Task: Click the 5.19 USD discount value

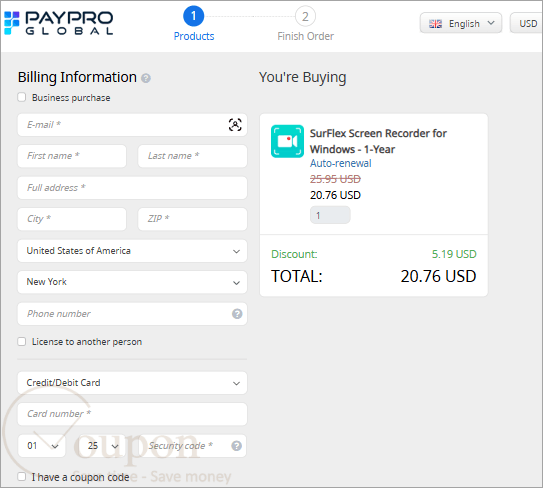Action: 454,254
